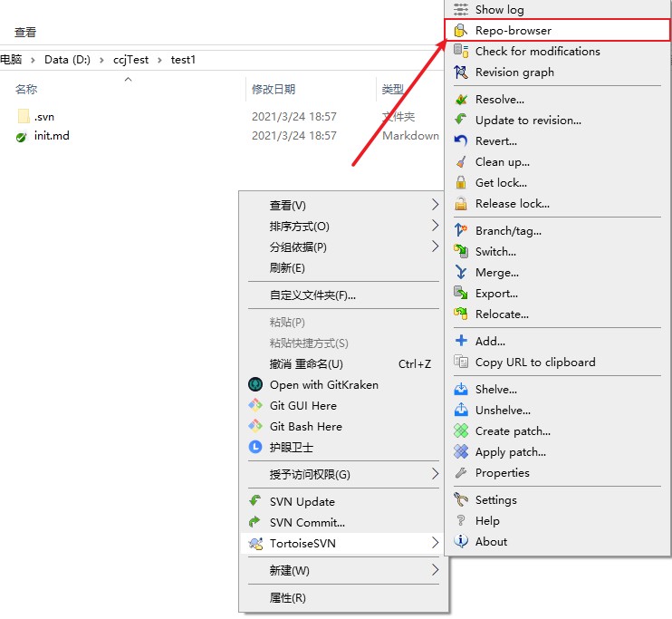This screenshot has width=672, height=619.
Task: Expand the 新建(W) submenu arrow
Action: point(435,571)
